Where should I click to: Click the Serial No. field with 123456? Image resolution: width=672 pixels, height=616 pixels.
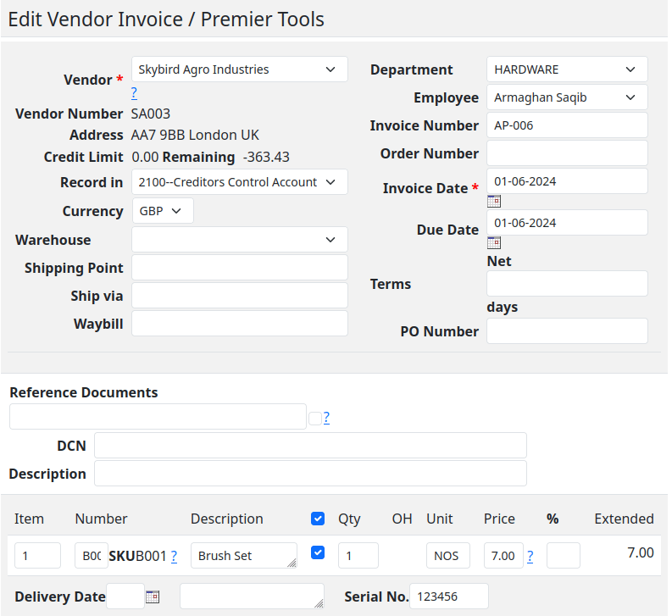pyautogui.click(x=449, y=597)
